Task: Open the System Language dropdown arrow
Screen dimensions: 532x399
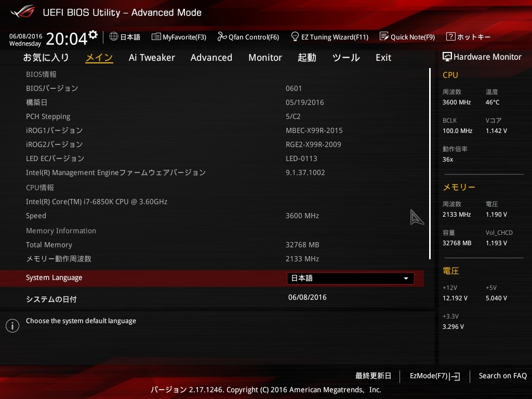Action: click(x=406, y=278)
